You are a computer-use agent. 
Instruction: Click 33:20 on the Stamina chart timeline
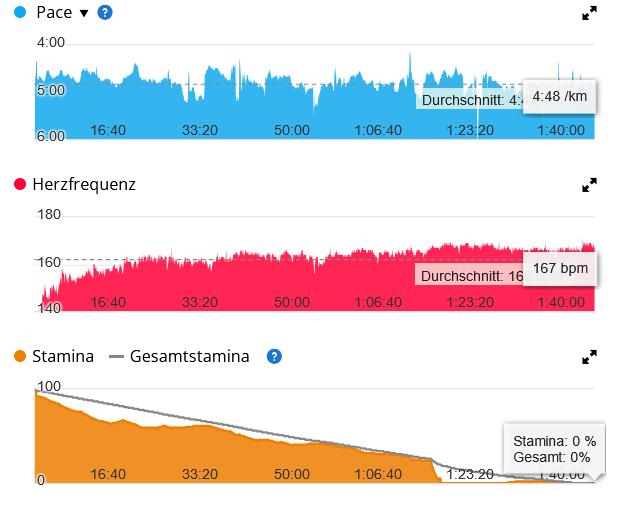click(x=200, y=473)
